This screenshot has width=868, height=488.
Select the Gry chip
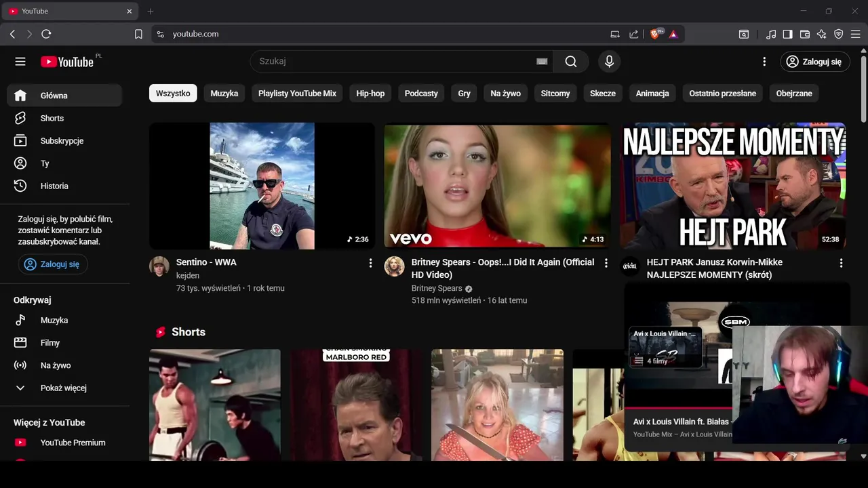(x=464, y=94)
